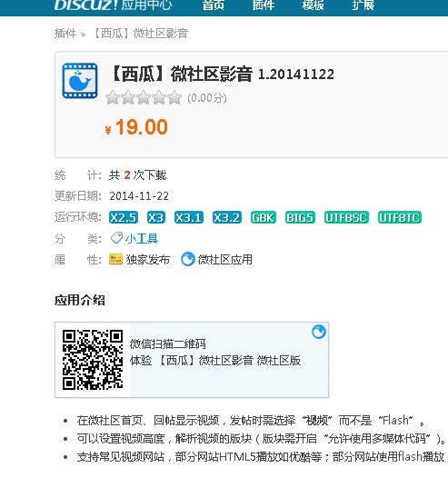Open the Discuz! 应用中心 logo
This screenshot has height=478, width=448.
(113, 5)
